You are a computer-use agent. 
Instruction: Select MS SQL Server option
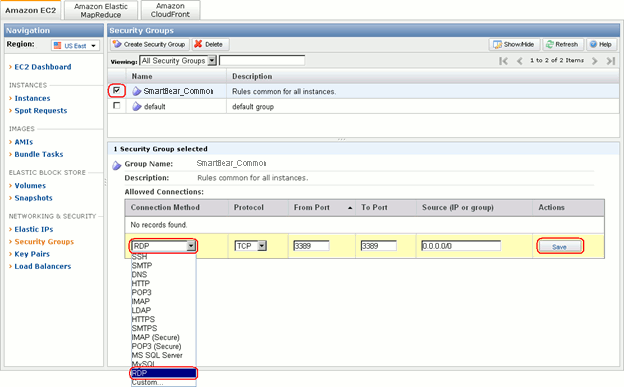tap(163, 355)
